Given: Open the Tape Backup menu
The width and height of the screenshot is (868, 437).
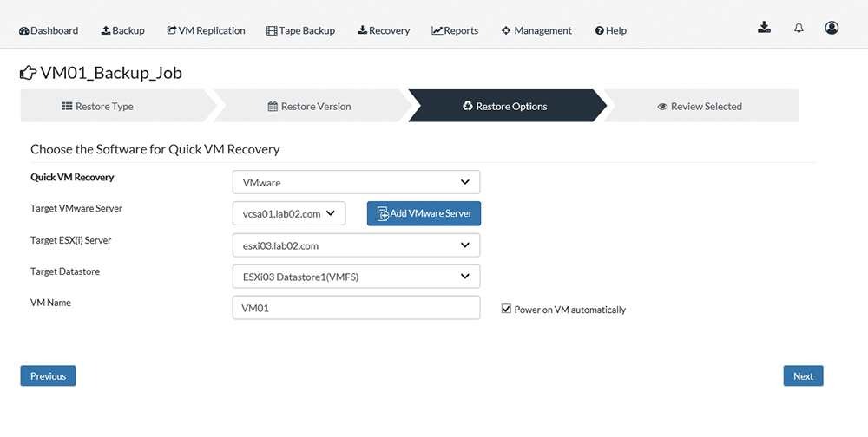Looking at the screenshot, I should click(x=300, y=30).
